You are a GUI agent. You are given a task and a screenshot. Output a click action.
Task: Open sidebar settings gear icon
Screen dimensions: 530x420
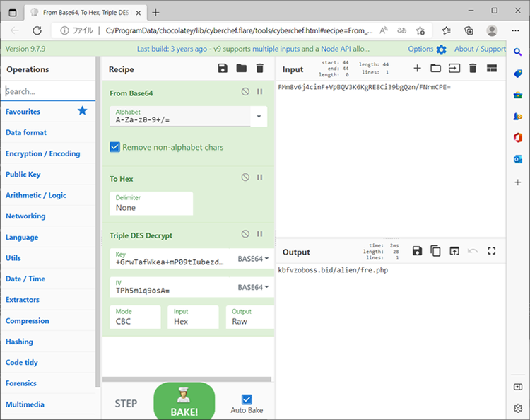[x=518, y=408]
